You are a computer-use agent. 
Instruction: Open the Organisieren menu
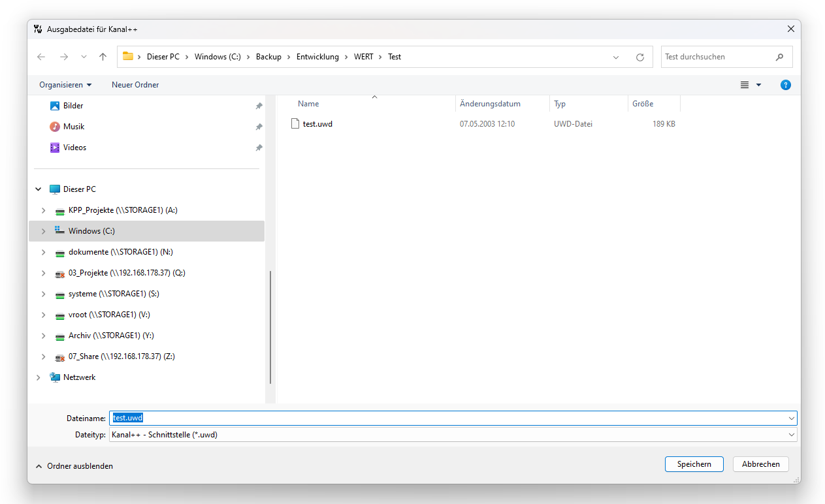pyautogui.click(x=65, y=85)
